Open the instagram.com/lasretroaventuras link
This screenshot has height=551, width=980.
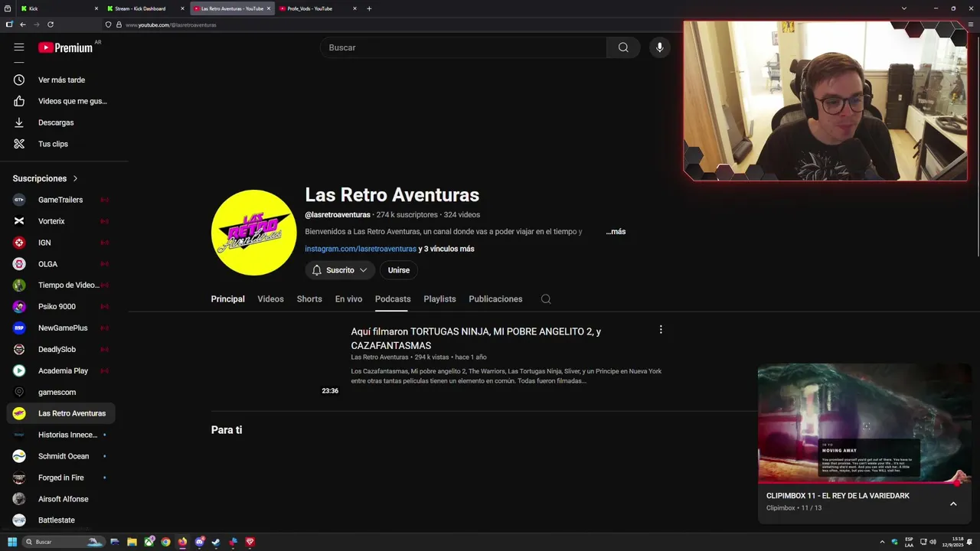tap(361, 249)
